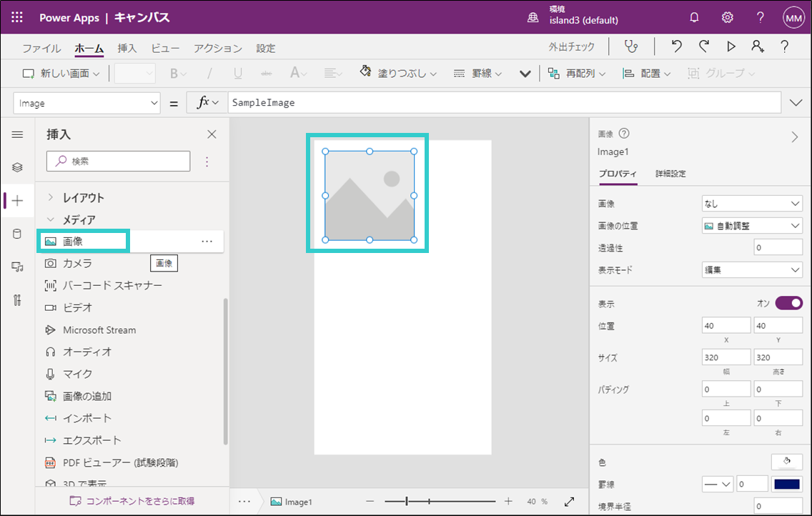Open the app launcher waffle icon

click(x=17, y=18)
